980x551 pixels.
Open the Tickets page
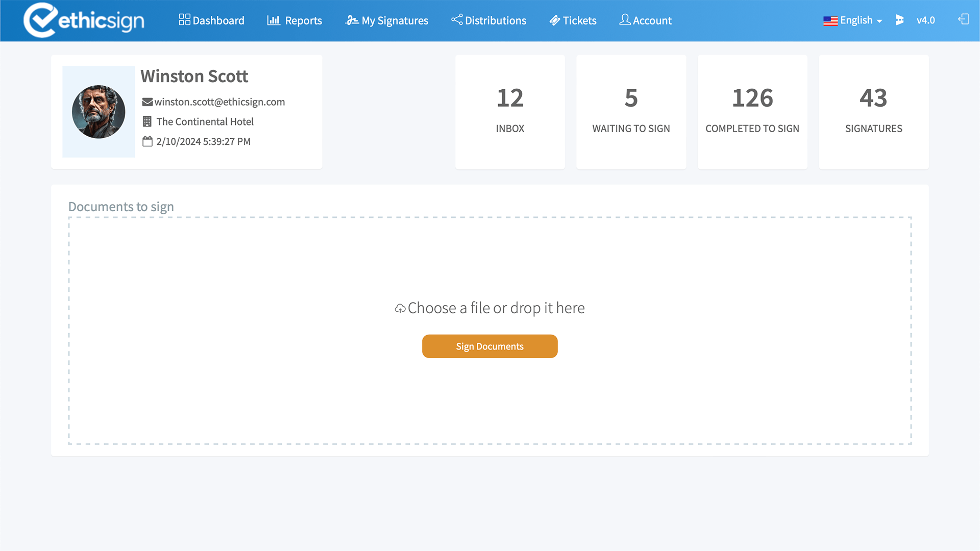coord(573,20)
